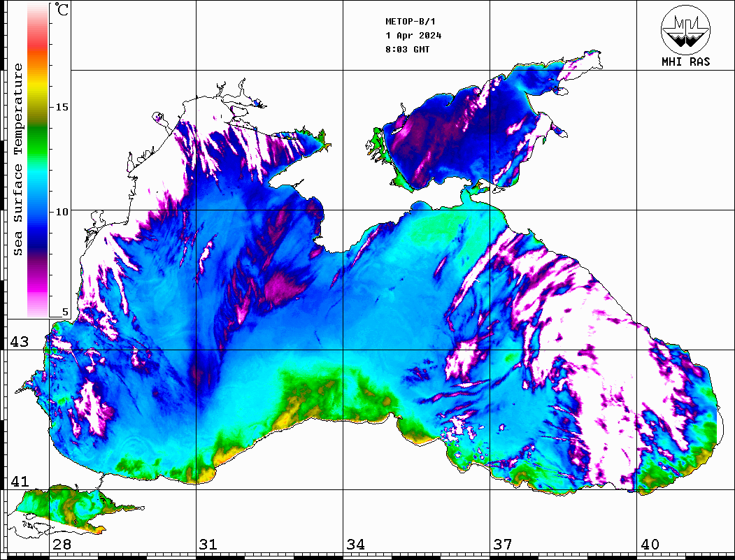The image size is (735, 560).
Task: Pick the 5 degree mark on scale
Action: click(66, 313)
